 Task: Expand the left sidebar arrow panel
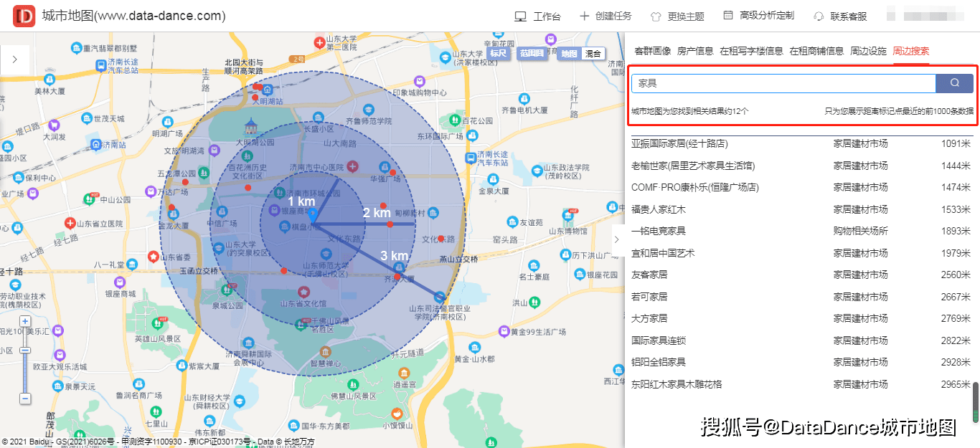[x=15, y=59]
